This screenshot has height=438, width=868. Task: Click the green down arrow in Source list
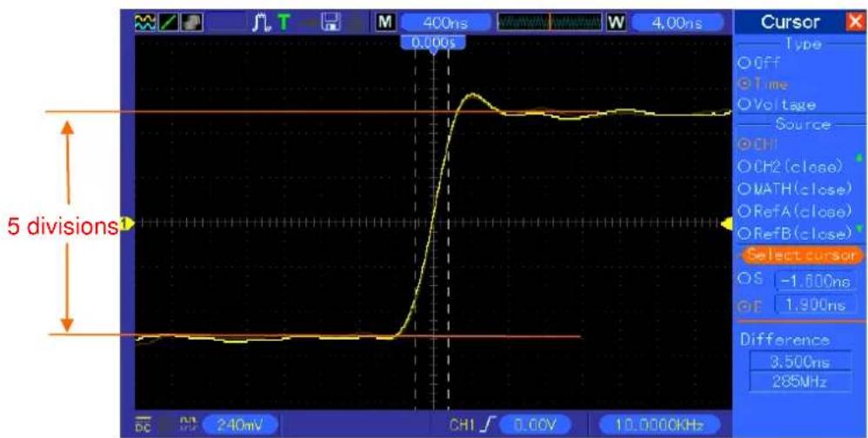click(859, 229)
